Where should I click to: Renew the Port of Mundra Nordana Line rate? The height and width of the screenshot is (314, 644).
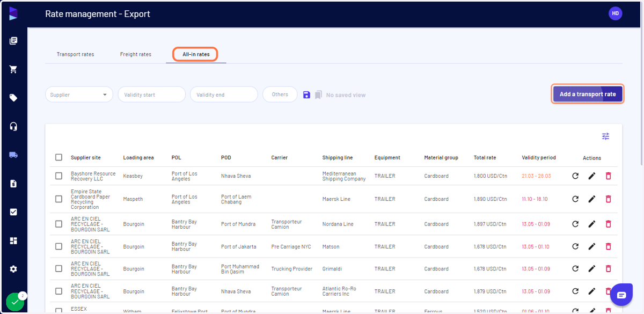pos(575,224)
